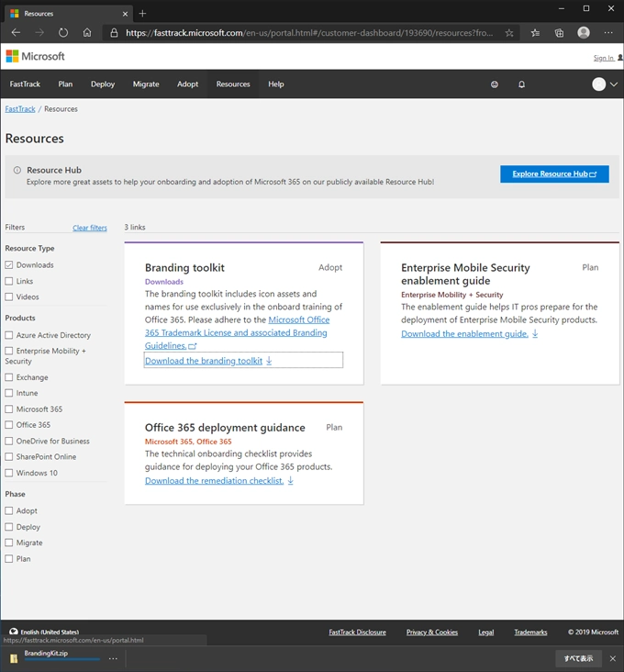Reload the page with the refresh icon

63,32
